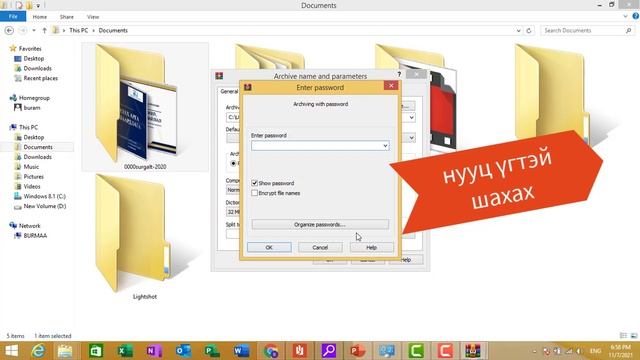Open Videos under This PC
The image size is (640, 360).
(x=32, y=187)
